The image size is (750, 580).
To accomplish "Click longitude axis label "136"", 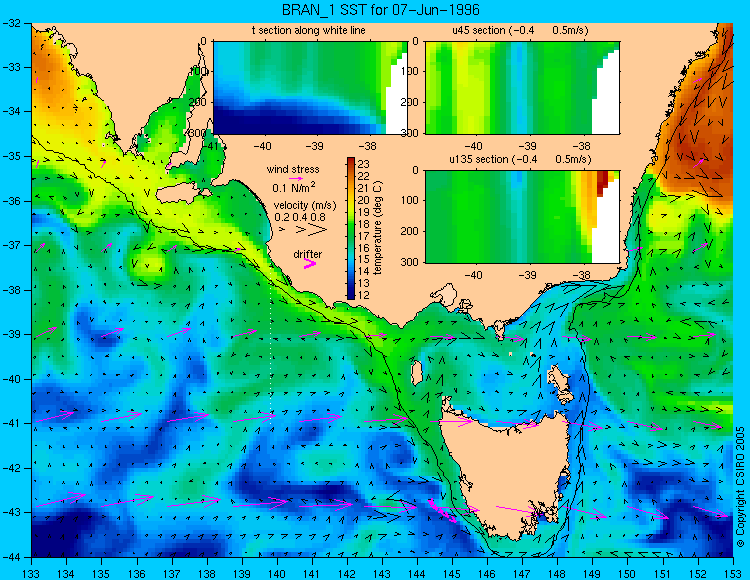I will point(137,574).
